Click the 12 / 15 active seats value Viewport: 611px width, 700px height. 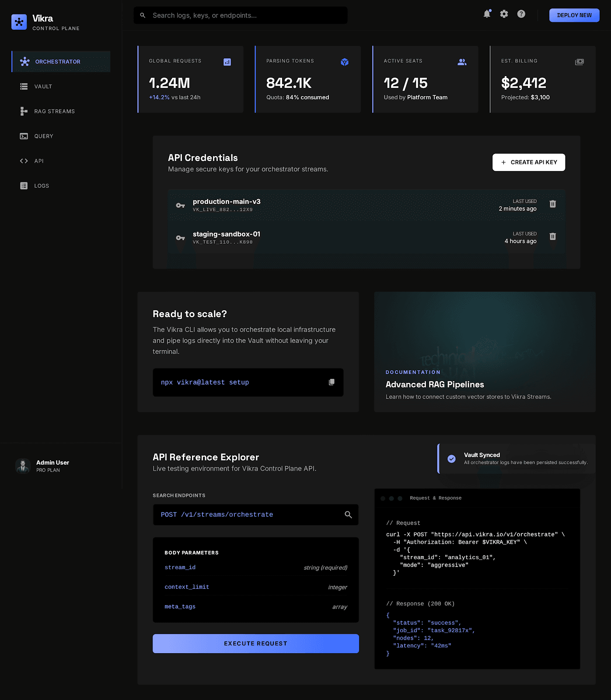(x=406, y=83)
